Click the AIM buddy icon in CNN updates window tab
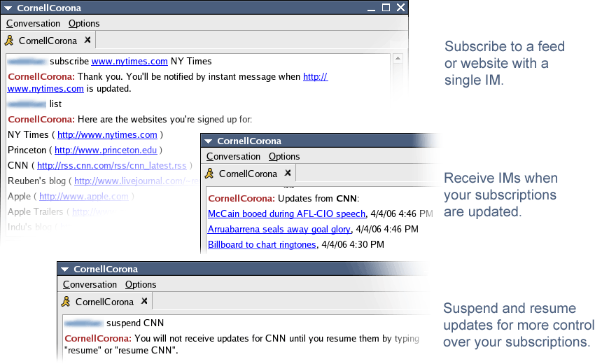The width and height of the screenshot is (602, 364). click(x=209, y=174)
